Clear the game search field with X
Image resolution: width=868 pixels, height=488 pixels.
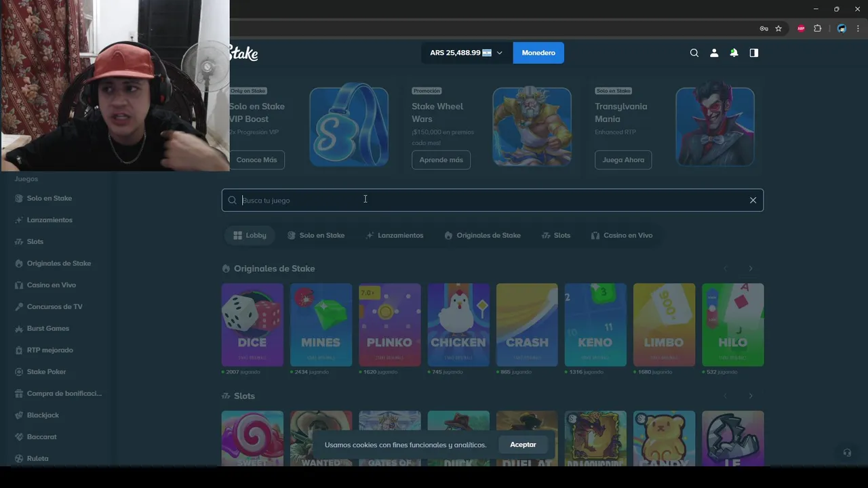[753, 200]
